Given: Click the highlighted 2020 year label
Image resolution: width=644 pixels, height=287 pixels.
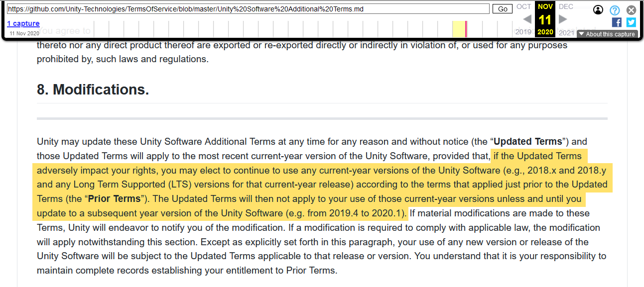Looking at the screenshot, I should click(545, 32).
